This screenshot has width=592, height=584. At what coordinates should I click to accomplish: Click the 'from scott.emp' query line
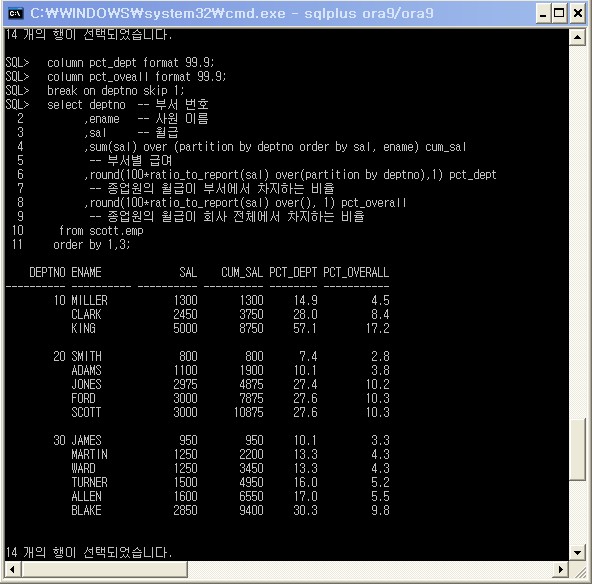click(x=101, y=230)
